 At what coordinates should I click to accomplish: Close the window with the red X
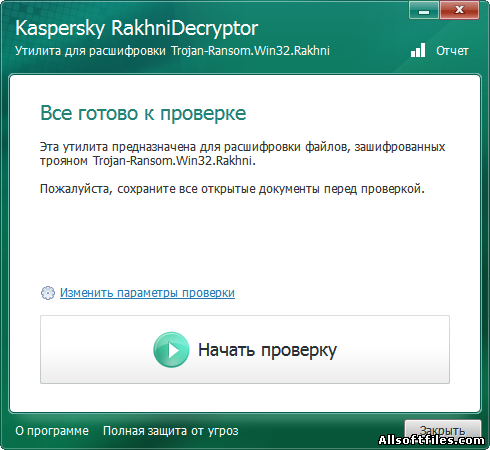coord(459,10)
